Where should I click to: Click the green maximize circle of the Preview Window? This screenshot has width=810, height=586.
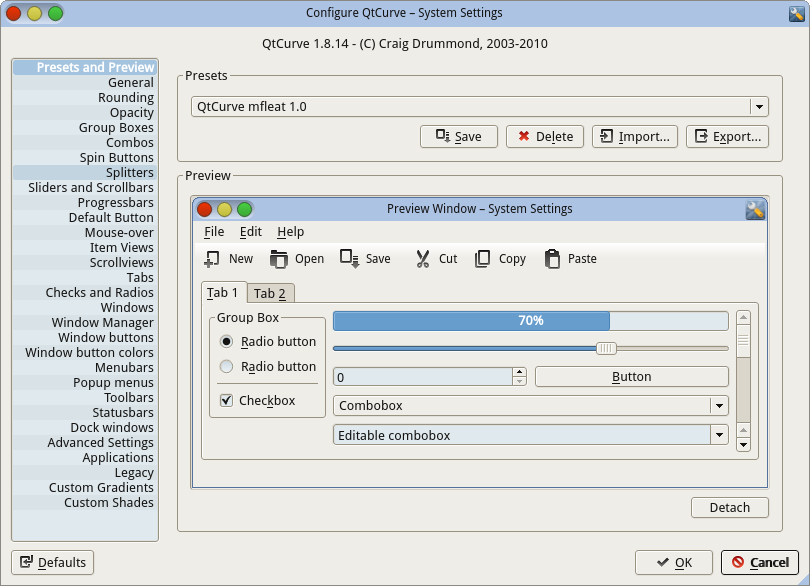tap(244, 209)
